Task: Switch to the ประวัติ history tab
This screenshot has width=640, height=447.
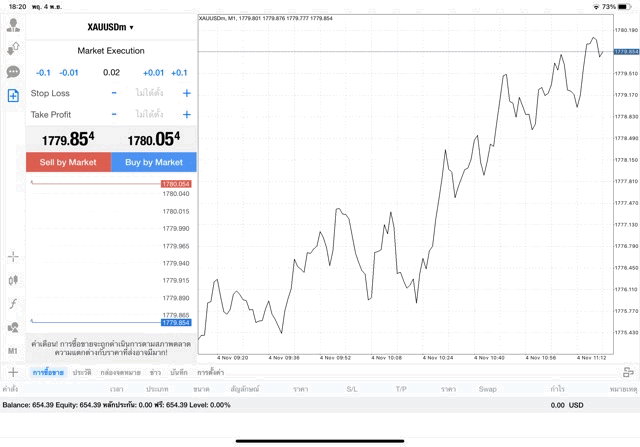Action: 81,372
